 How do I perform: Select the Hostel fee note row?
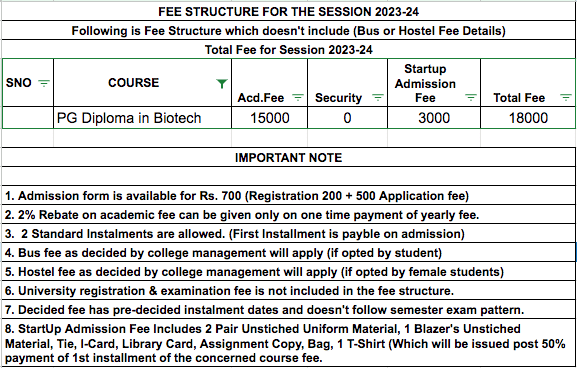pyautogui.click(x=288, y=272)
